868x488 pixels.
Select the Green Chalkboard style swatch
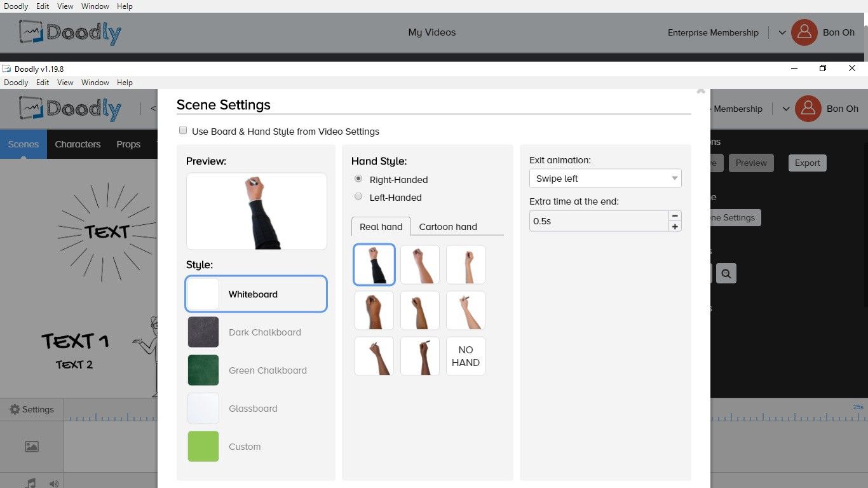click(x=203, y=370)
